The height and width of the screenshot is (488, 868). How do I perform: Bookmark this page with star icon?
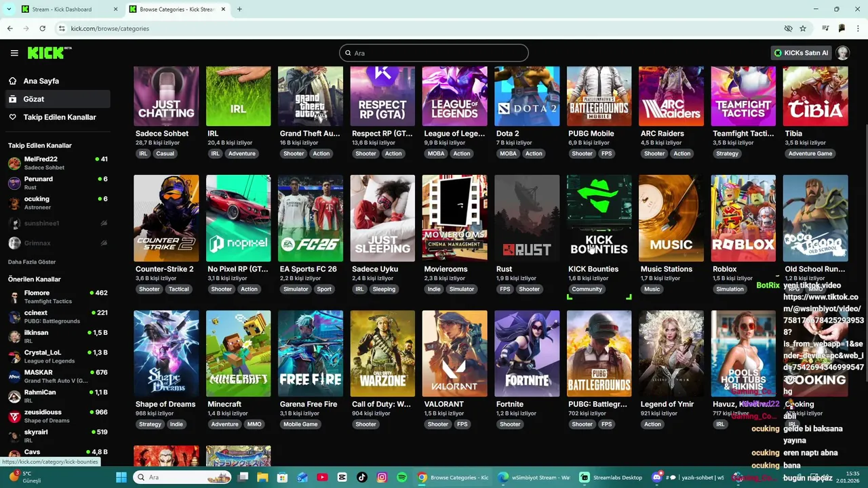(803, 28)
